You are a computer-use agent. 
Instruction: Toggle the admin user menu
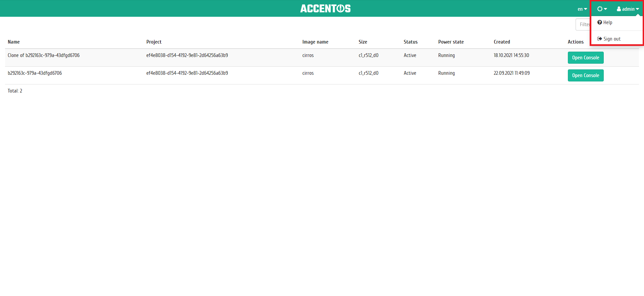click(x=628, y=9)
